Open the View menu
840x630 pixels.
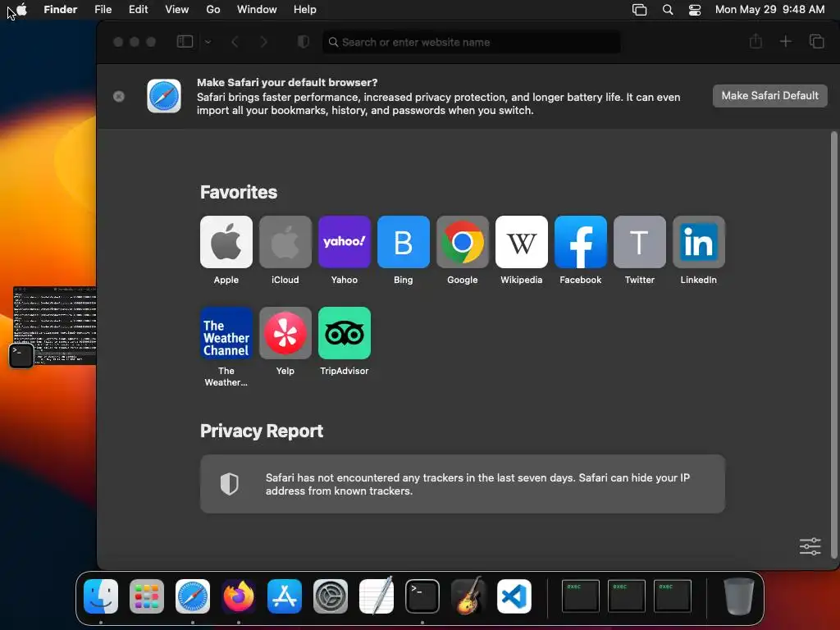click(177, 10)
